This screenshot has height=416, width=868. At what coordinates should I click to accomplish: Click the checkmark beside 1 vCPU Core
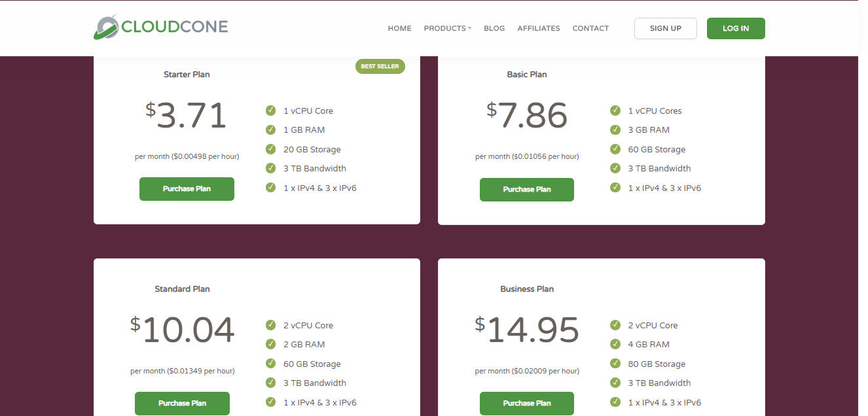pos(271,111)
